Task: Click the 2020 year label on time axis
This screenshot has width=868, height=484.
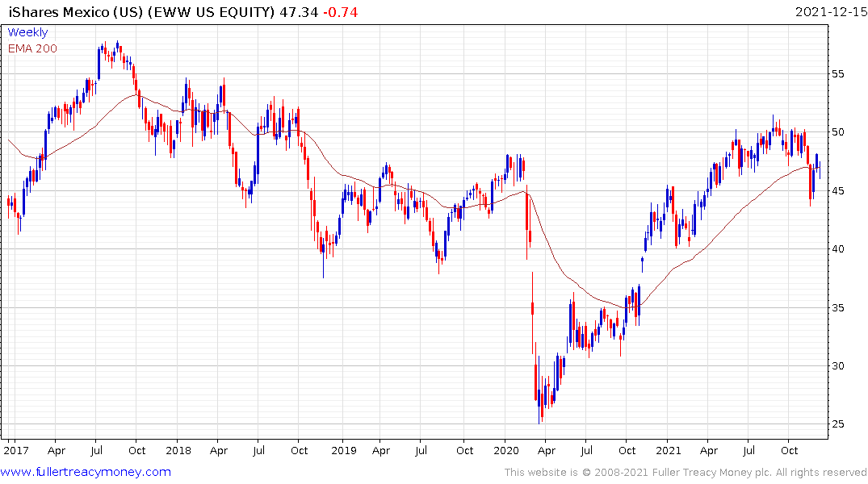Action: pos(506,450)
